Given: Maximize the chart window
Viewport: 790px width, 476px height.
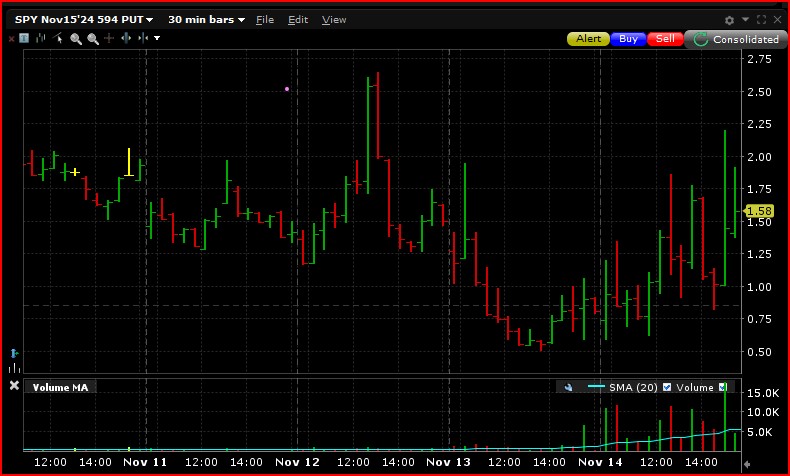Looking at the screenshot, I should tap(761, 20).
